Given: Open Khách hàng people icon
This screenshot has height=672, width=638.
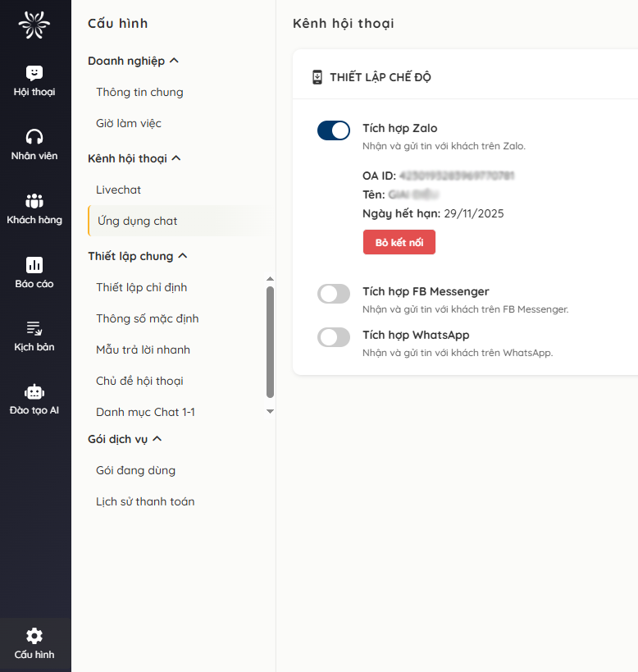Looking at the screenshot, I should [34, 201].
